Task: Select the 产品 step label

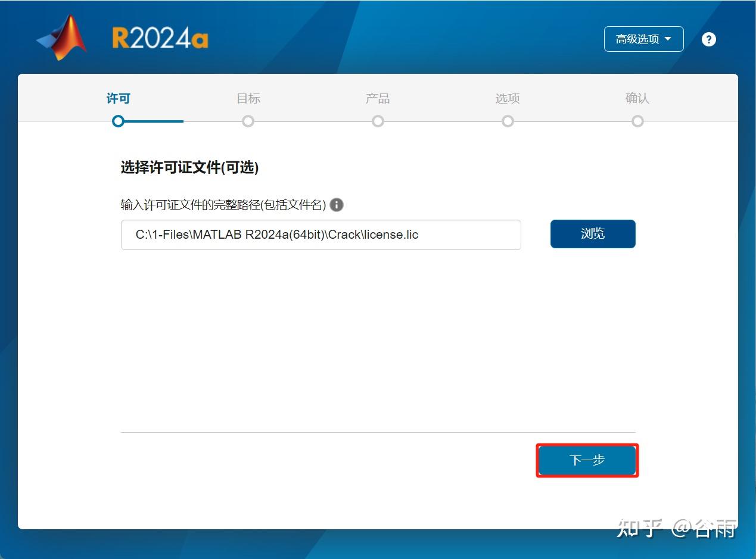Action: [x=378, y=98]
